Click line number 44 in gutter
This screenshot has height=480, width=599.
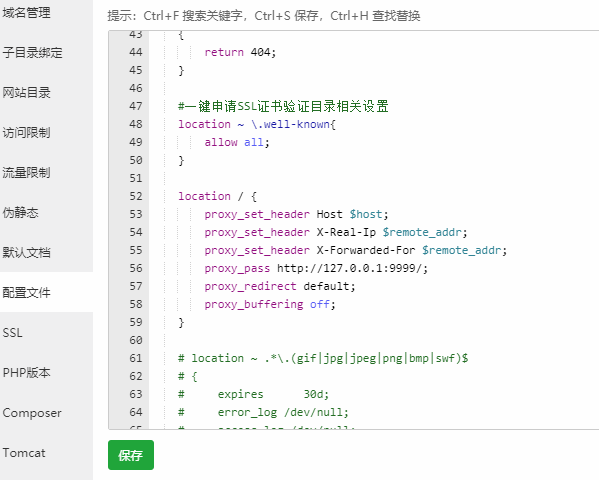point(136,52)
